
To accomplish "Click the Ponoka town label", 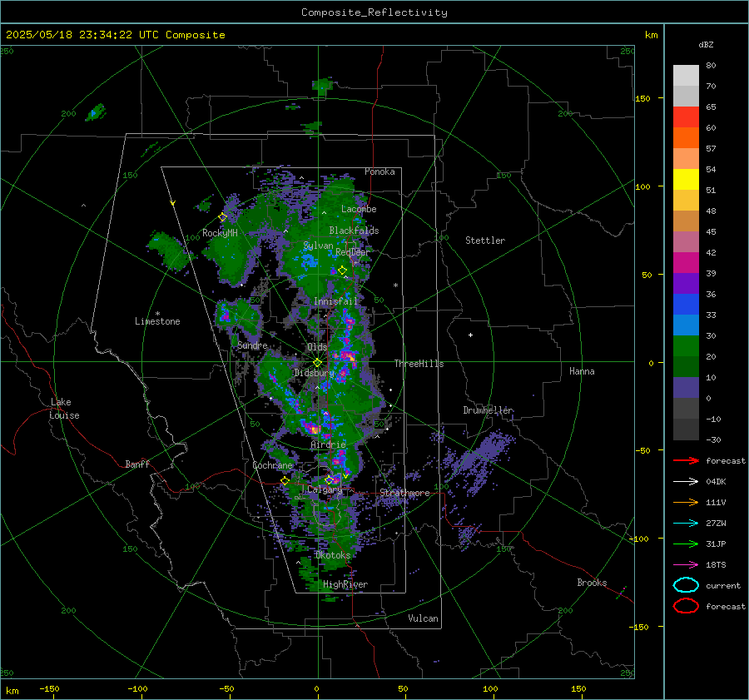I will [x=379, y=171].
